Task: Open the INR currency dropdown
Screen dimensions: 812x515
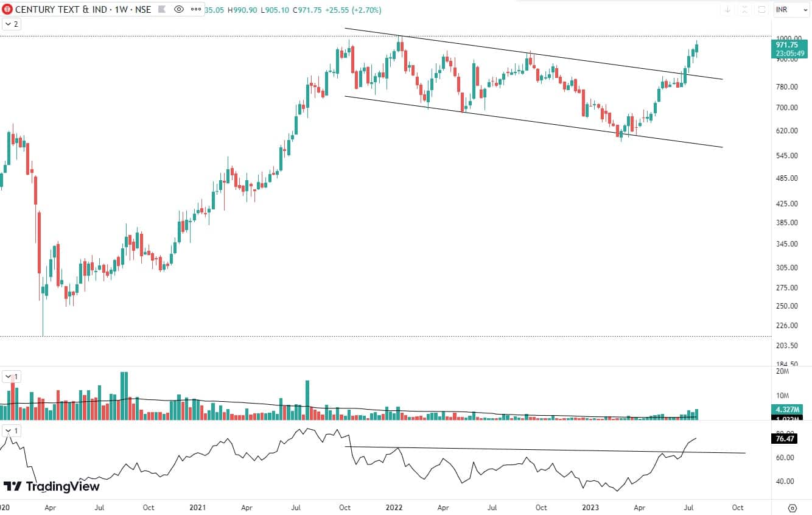Action: coord(789,9)
